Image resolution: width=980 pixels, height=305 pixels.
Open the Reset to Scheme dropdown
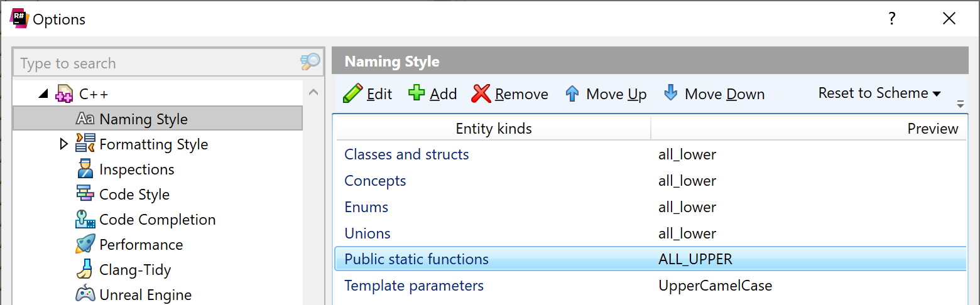pyautogui.click(x=879, y=94)
